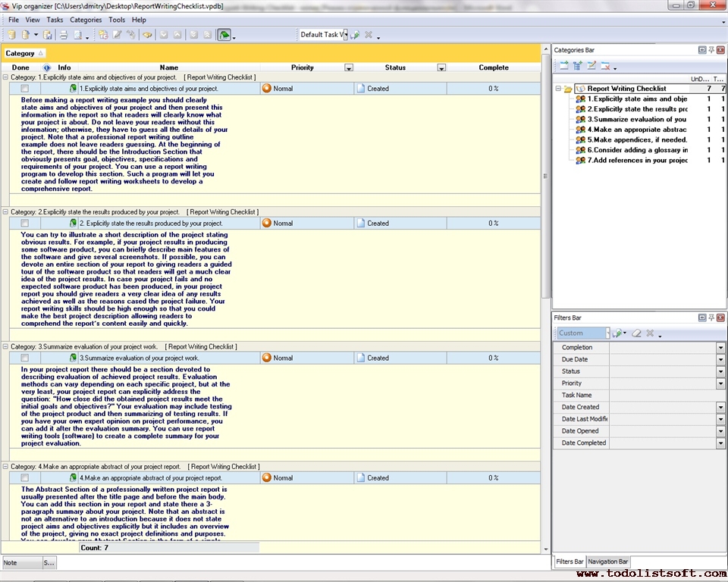
Task: Click the Print icon in main toolbar
Action: 64,35
